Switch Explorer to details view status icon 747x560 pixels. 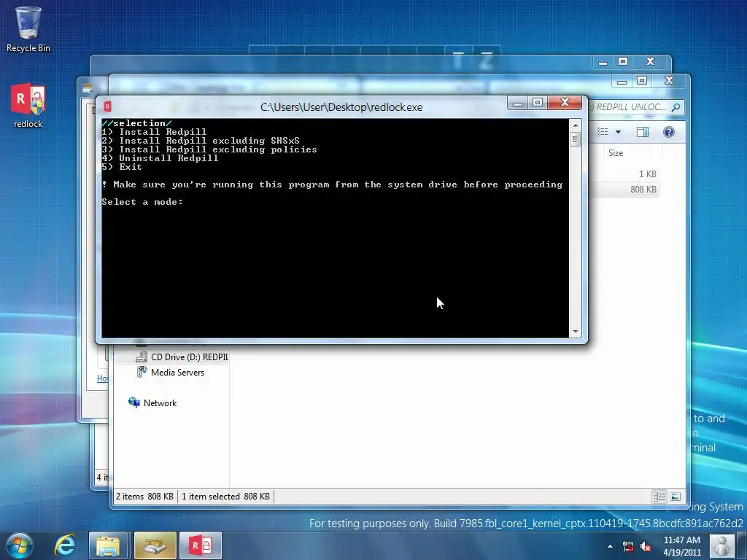point(659,497)
